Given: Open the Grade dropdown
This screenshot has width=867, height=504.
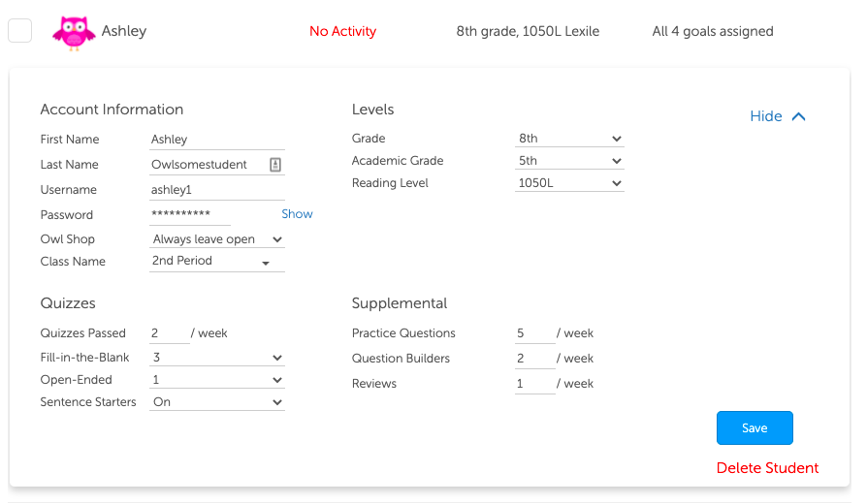Looking at the screenshot, I should click(x=569, y=139).
